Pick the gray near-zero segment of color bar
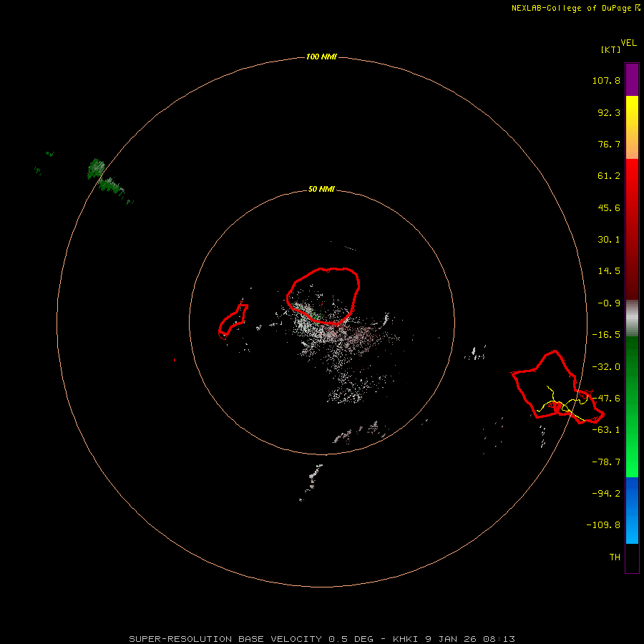Screen dimensions: 644x644 tap(632, 318)
